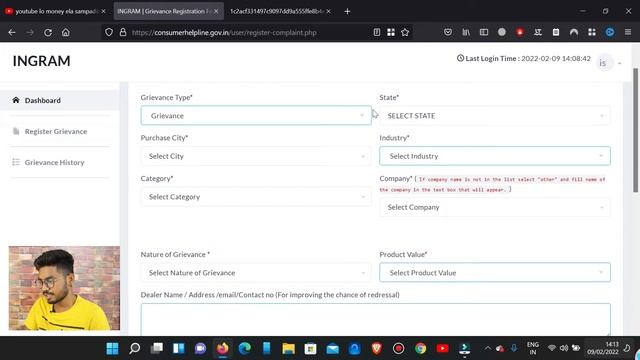Open a new browser tab

click(x=347, y=11)
